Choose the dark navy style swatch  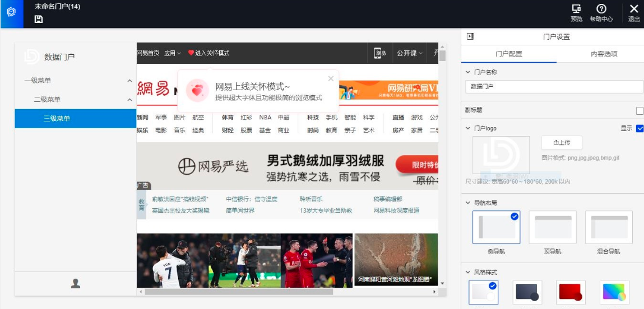(527, 292)
